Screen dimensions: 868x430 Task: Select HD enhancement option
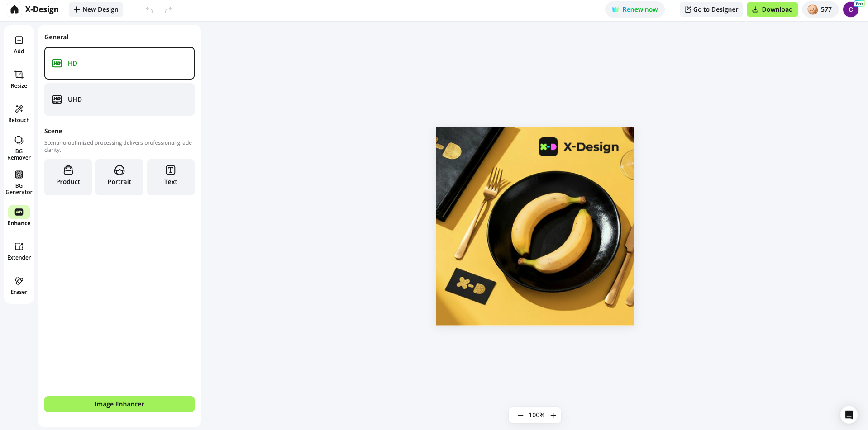point(119,63)
